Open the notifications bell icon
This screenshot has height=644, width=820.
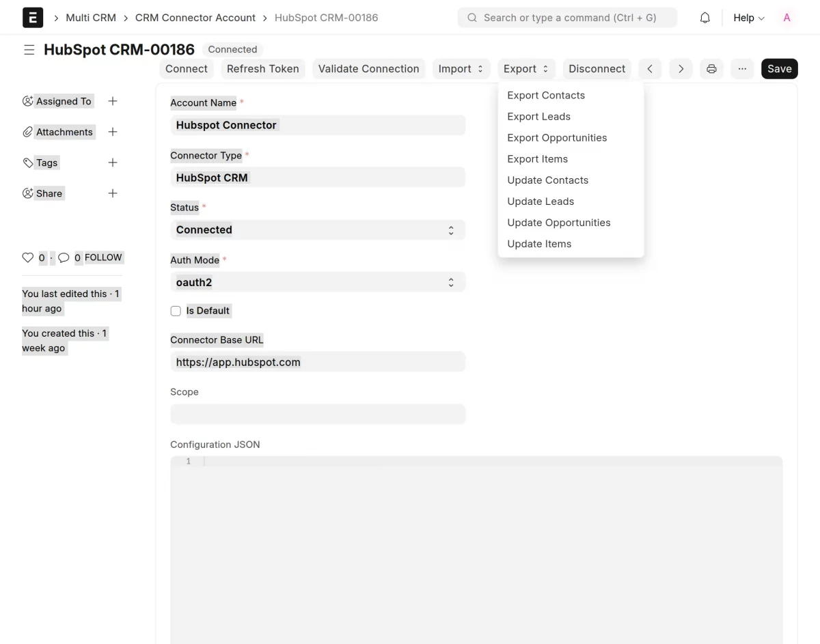[705, 18]
